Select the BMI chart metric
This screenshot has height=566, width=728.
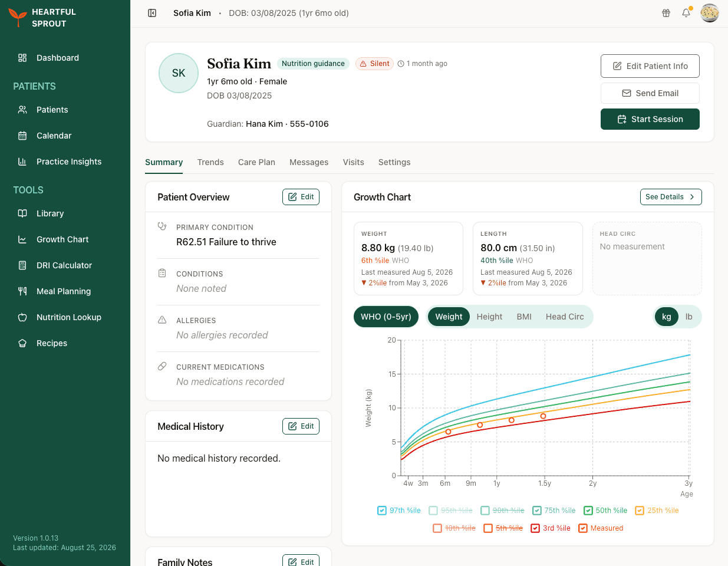click(524, 317)
